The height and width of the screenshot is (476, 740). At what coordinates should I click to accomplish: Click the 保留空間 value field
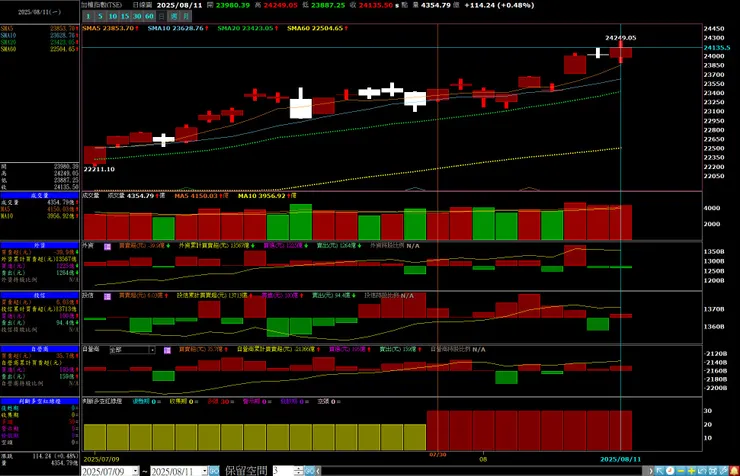pos(282,471)
